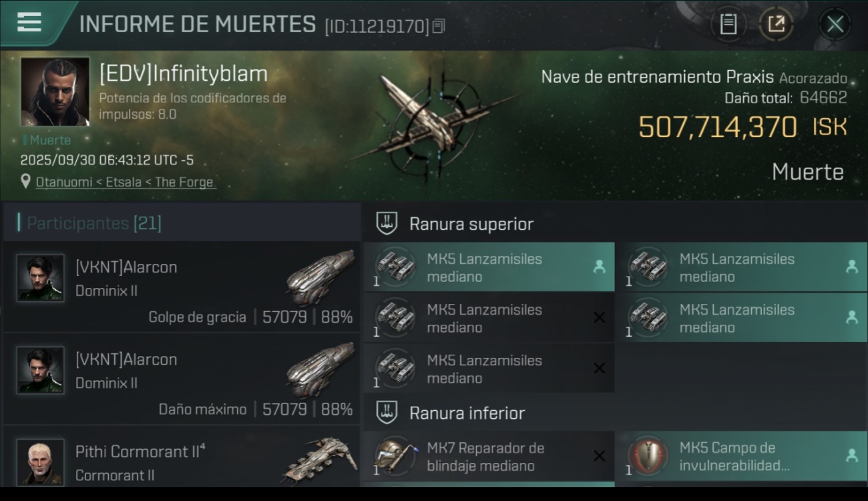Image resolution: width=868 pixels, height=501 pixels.
Task: Open Infinityblam's character portrait
Action: tap(55, 92)
